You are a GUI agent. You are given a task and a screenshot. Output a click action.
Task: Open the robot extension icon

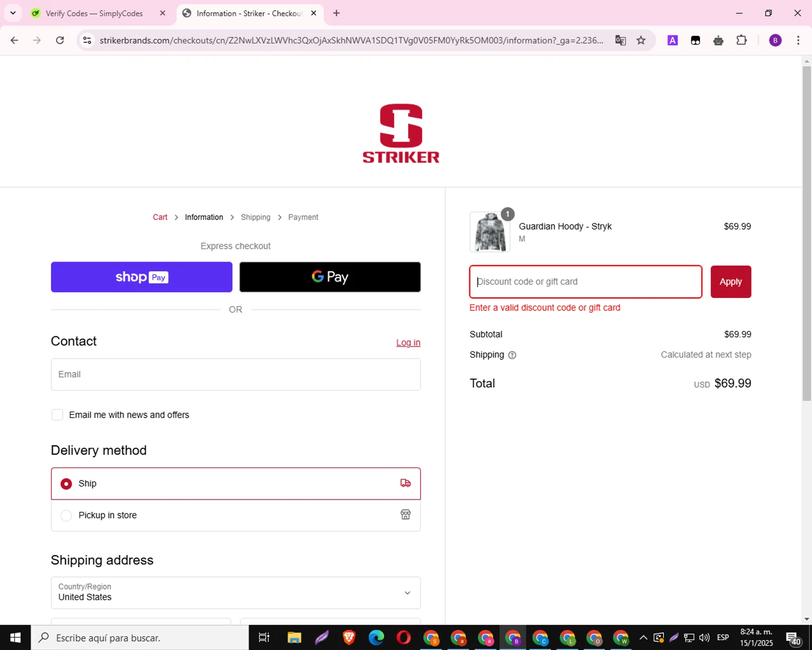(x=718, y=40)
